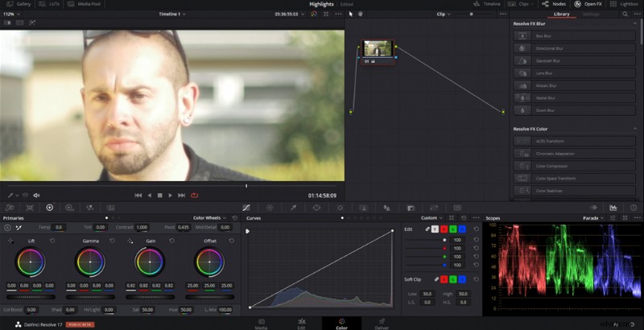The width and height of the screenshot is (644, 330).
Task: Select the Qualifier eyedropper palette
Action: click(293, 208)
